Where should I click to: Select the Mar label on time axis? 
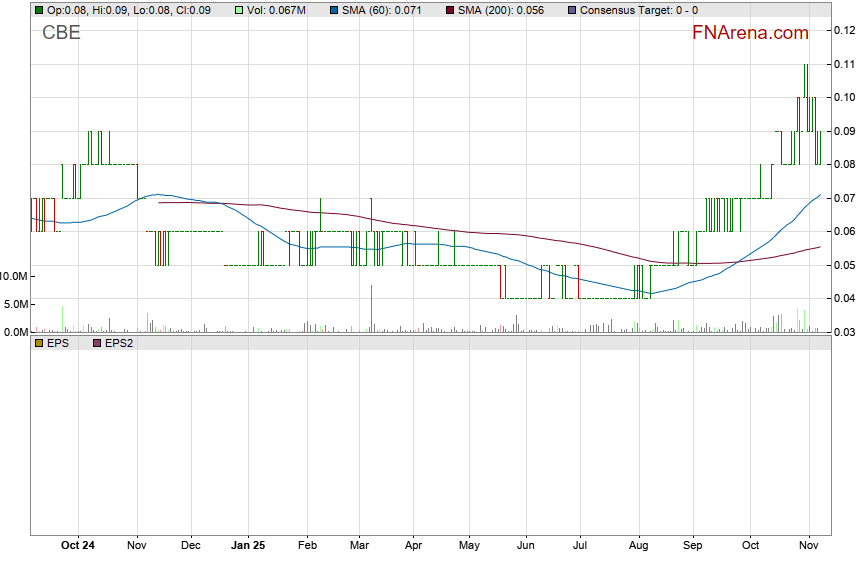click(361, 546)
